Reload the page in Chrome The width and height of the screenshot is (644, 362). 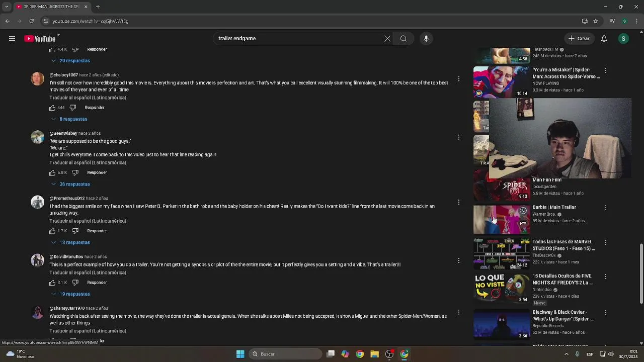click(31, 21)
